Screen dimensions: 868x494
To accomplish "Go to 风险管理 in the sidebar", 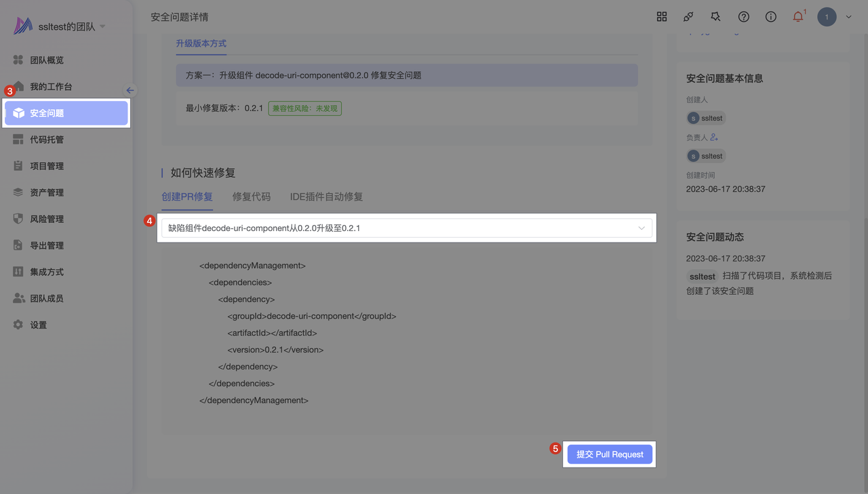I will pyautogui.click(x=47, y=219).
